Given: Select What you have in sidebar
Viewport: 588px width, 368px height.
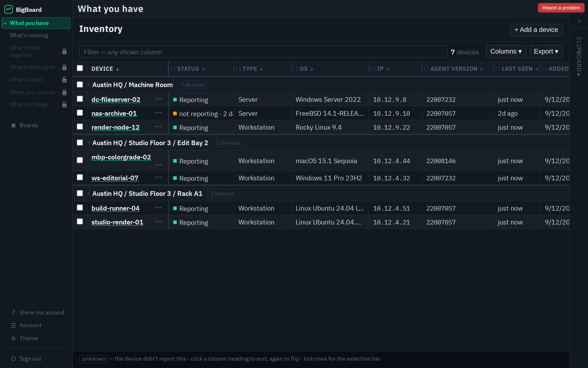Looking at the screenshot, I should [36, 23].
